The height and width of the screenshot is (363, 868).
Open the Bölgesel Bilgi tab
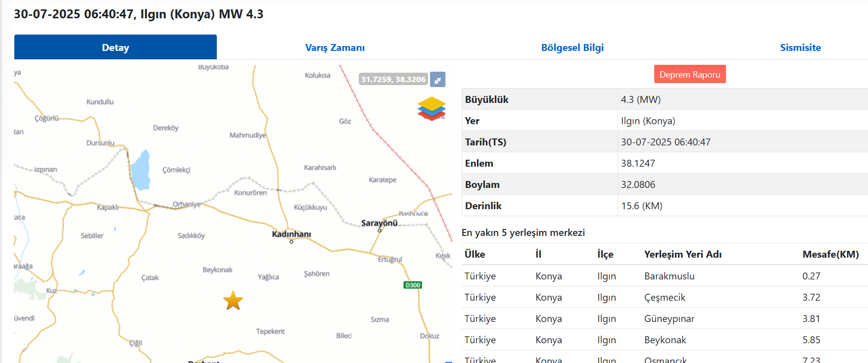[572, 47]
